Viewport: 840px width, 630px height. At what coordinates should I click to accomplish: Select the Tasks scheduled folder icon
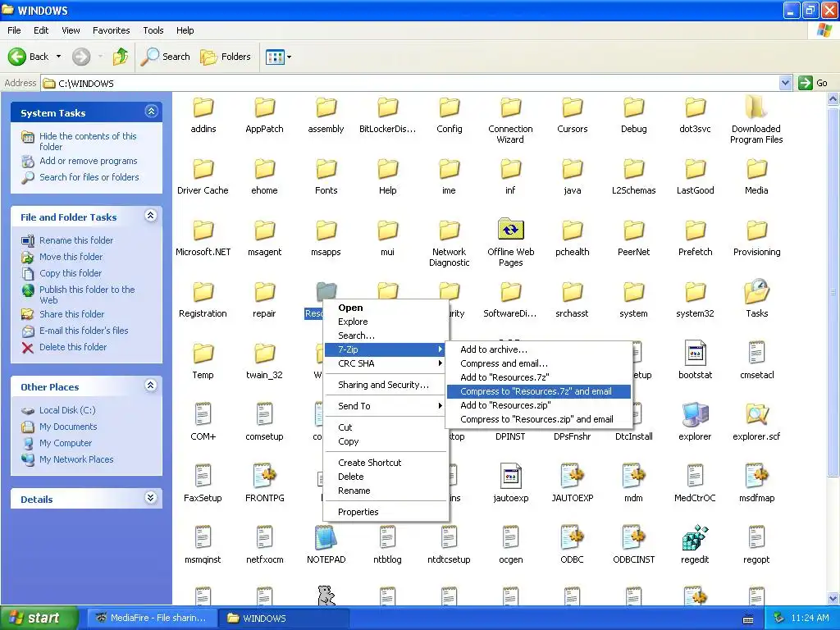[756, 291]
